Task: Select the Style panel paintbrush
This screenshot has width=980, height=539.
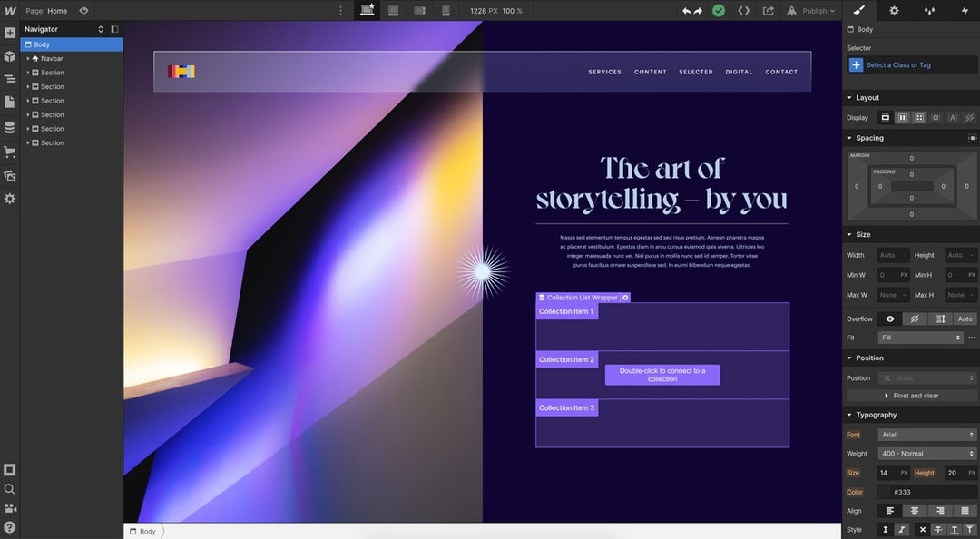Action: (858, 10)
